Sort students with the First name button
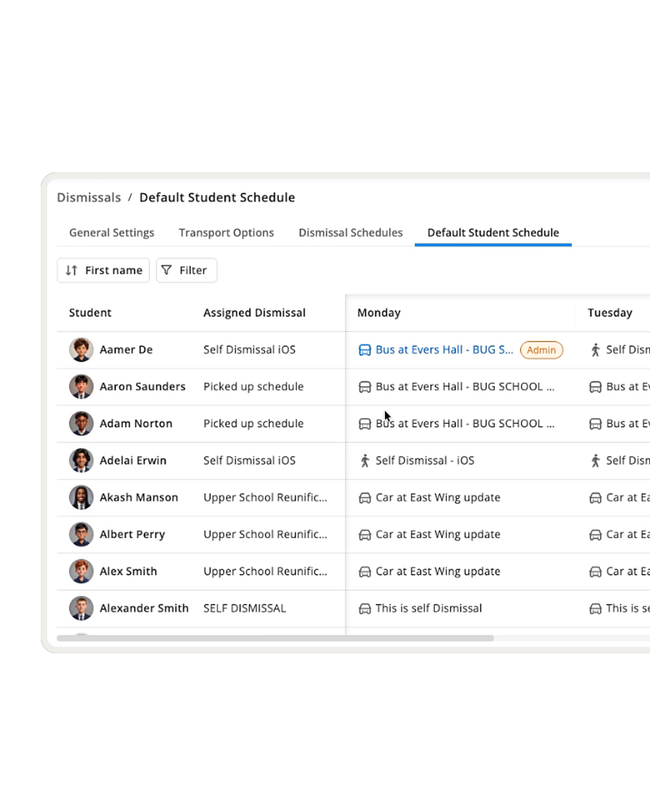 point(103,270)
